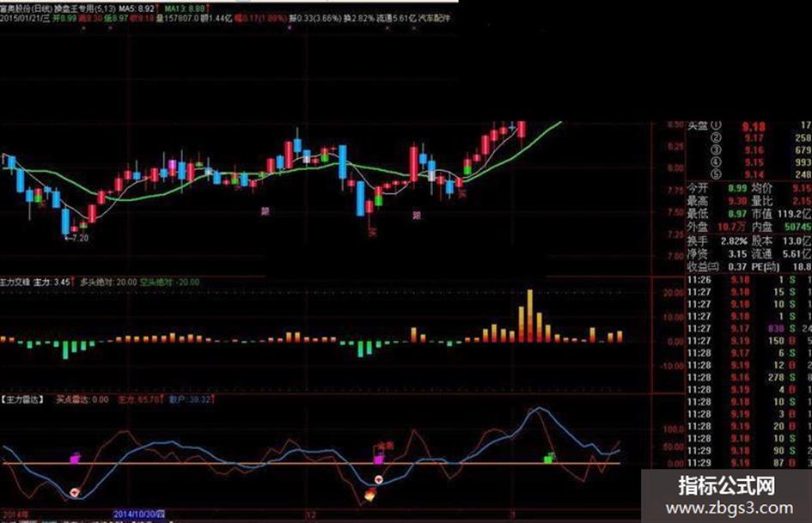Open MA5 indicator value in header

(x=137, y=9)
